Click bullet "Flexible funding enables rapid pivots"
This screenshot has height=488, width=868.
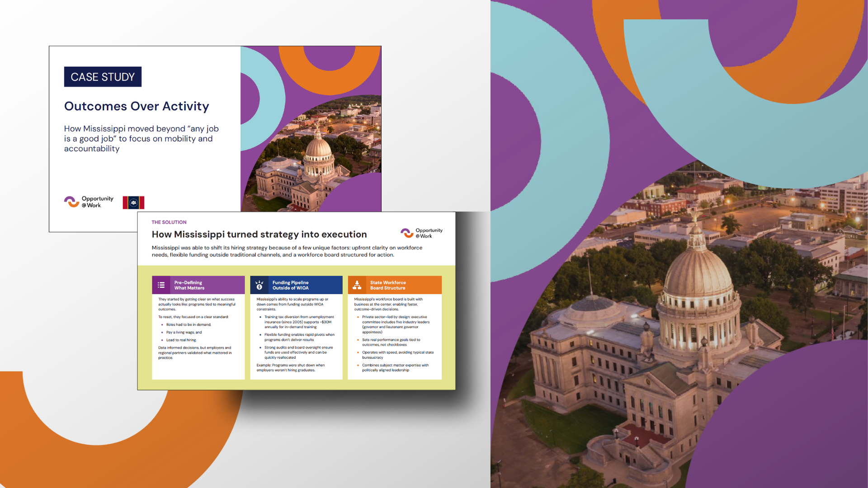299,337
